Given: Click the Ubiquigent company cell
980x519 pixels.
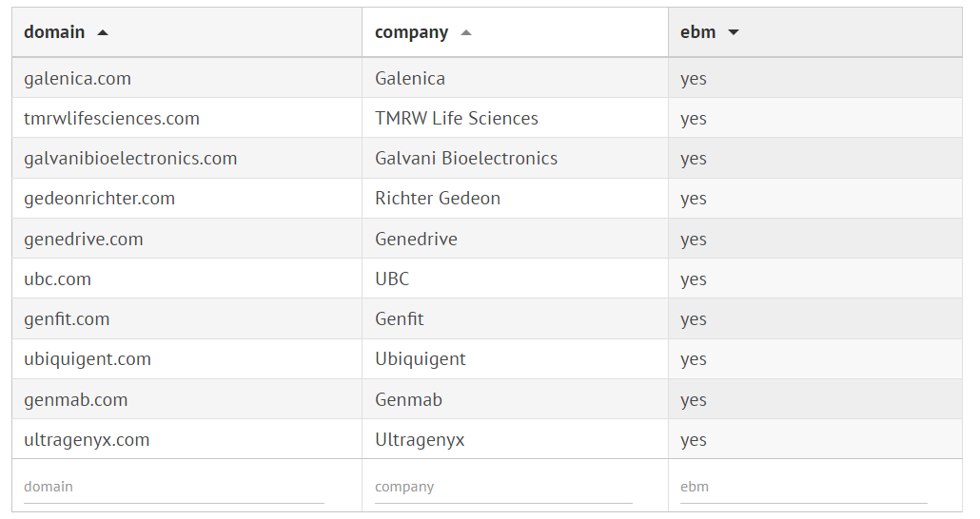Looking at the screenshot, I should [421, 359].
